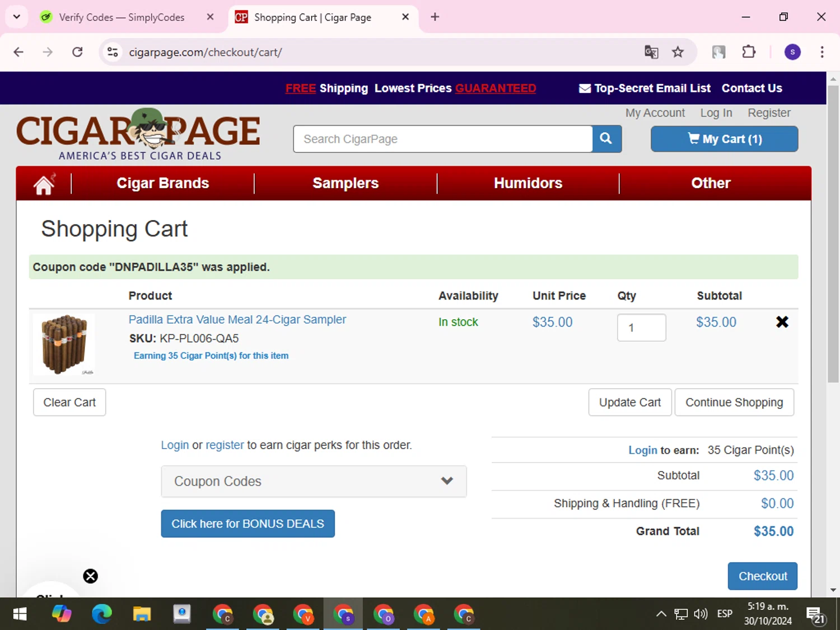Click the Clear Cart button
This screenshot has width=840, height=630.
pos(69,402)
